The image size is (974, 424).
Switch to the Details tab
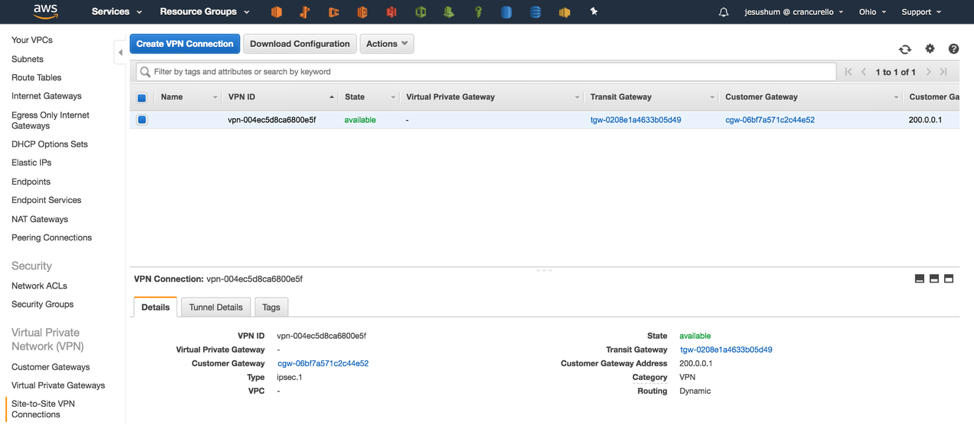[155, 307]
